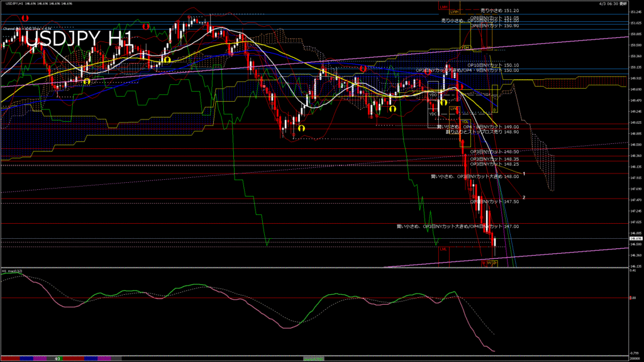The width and height of the screenshot is (644, 362).
Task: Click the USDJPY H1 chart title
Action: coord(79,39)
